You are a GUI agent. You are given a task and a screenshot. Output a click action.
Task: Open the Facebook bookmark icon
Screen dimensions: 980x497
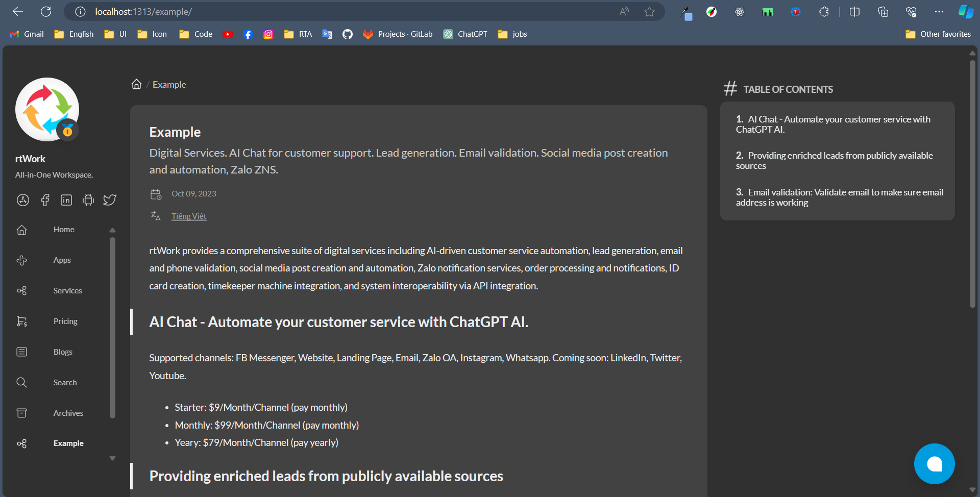coord(248,34)
